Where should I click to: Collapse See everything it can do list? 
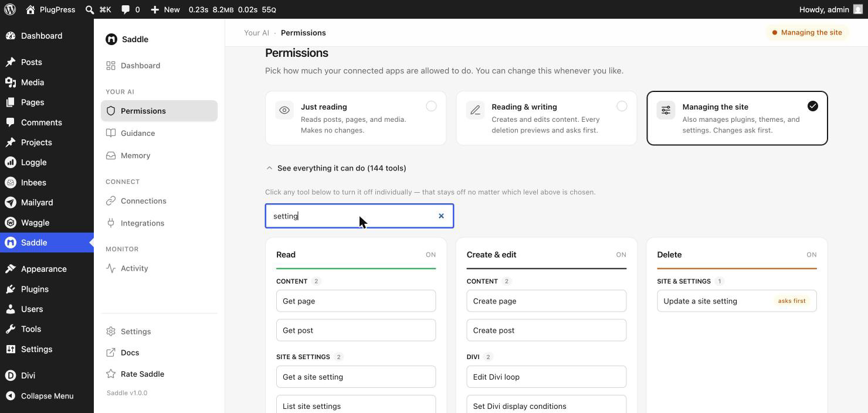coord(336,168)
